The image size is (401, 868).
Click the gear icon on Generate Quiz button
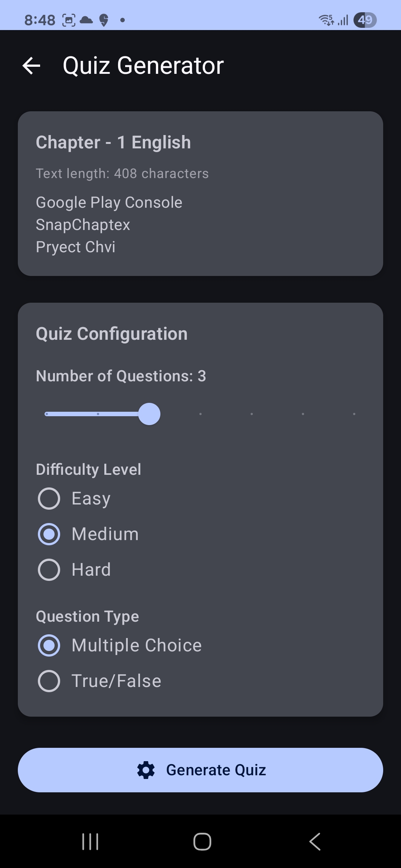(147, 770)
